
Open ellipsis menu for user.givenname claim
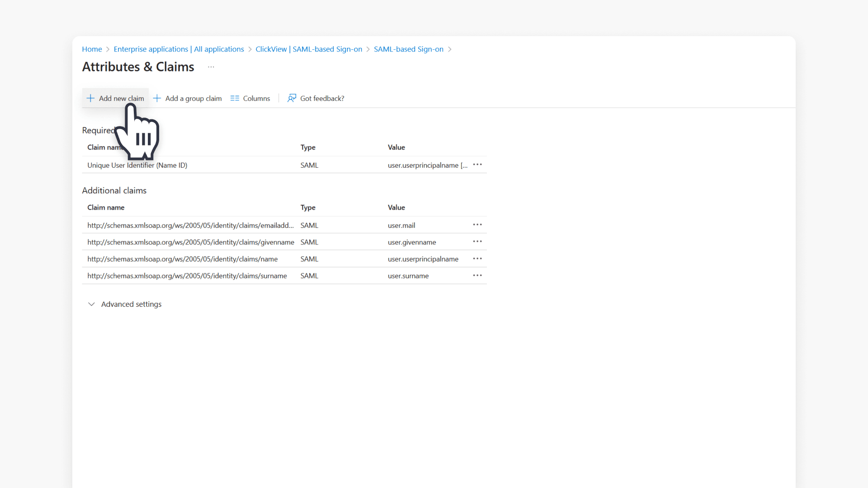(477, 241)
